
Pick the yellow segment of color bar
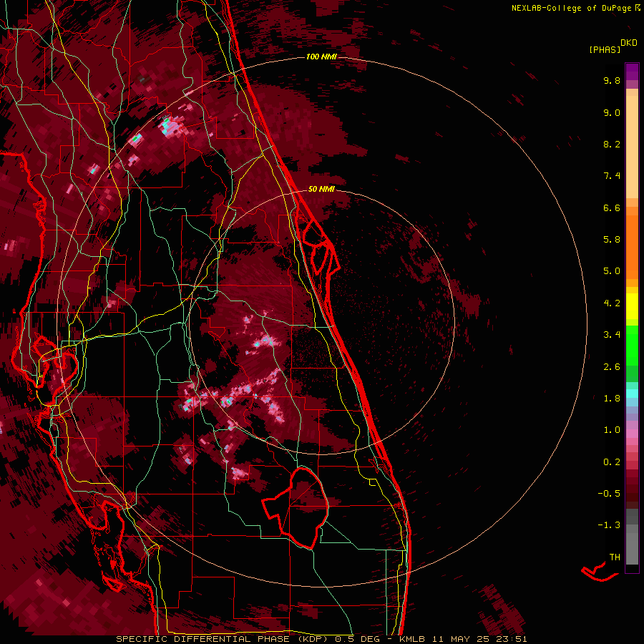[x=632, y=306]
